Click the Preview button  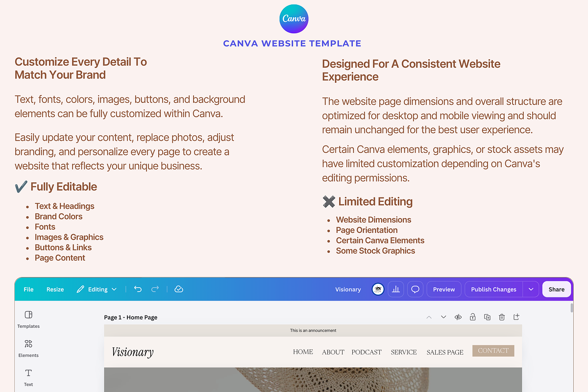click(x=444, y=289)
